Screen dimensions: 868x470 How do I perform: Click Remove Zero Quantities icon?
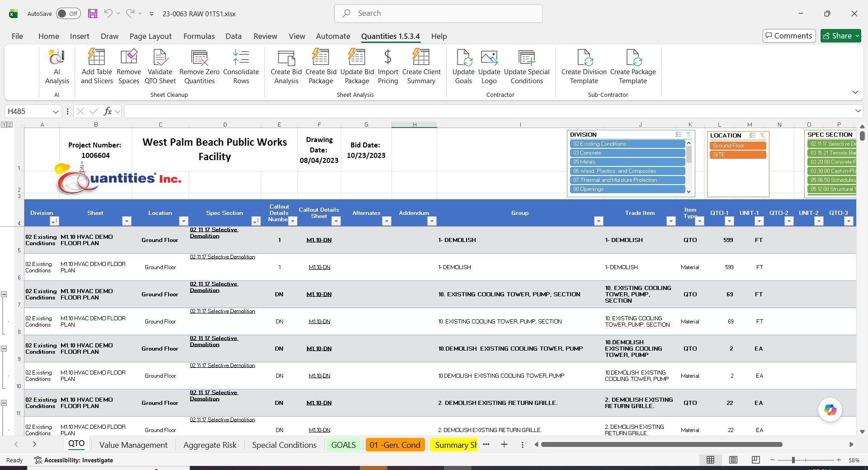pyautogui.click(x=199, y=57)
